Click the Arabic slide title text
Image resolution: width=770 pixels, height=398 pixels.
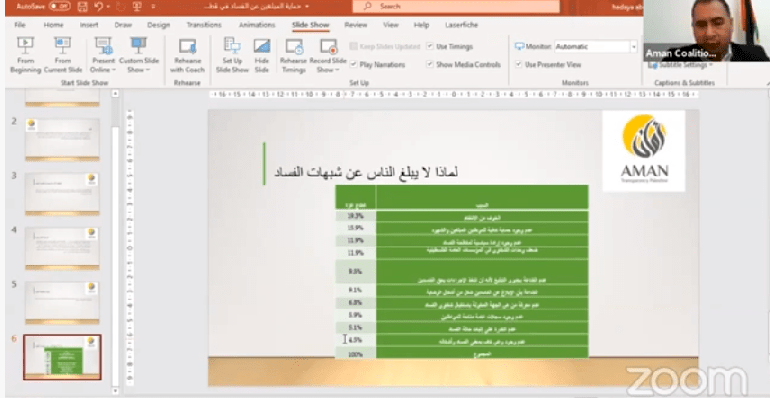pos(366,171)
